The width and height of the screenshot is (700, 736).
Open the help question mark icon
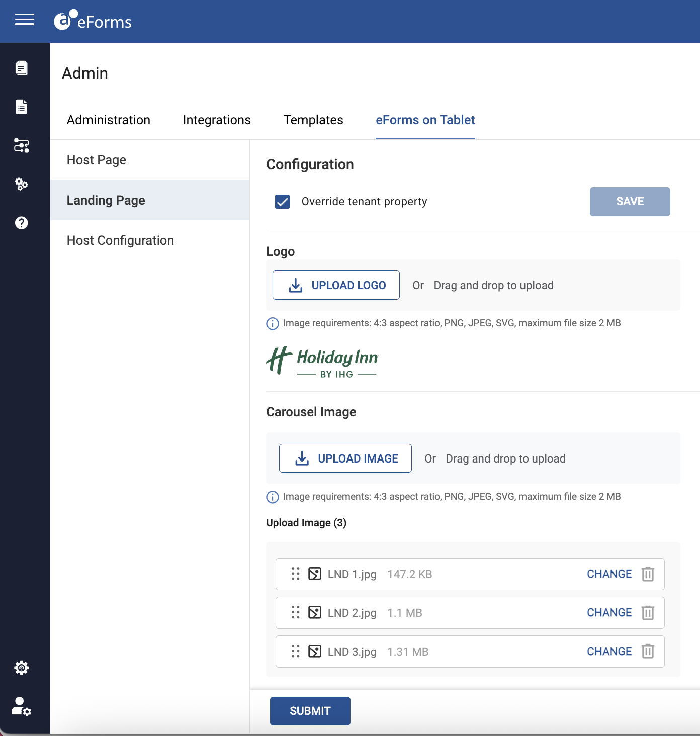coord(21,223)
